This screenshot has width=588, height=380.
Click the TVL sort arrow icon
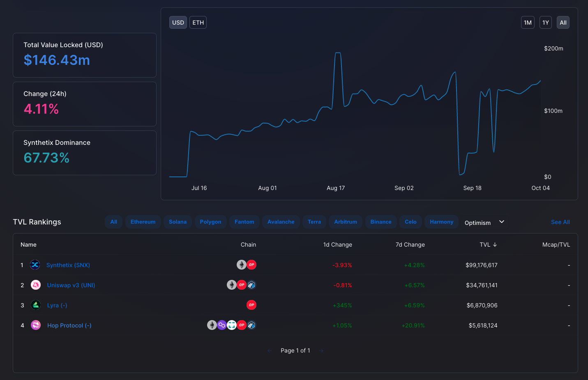(495, 245)
